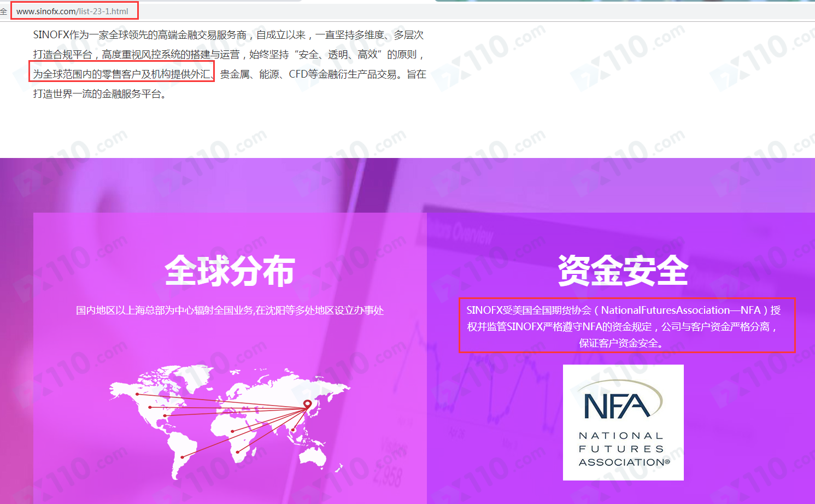Click the world map distribution graphic
This screenshot has height=504, width=815.
click(230, 422)
